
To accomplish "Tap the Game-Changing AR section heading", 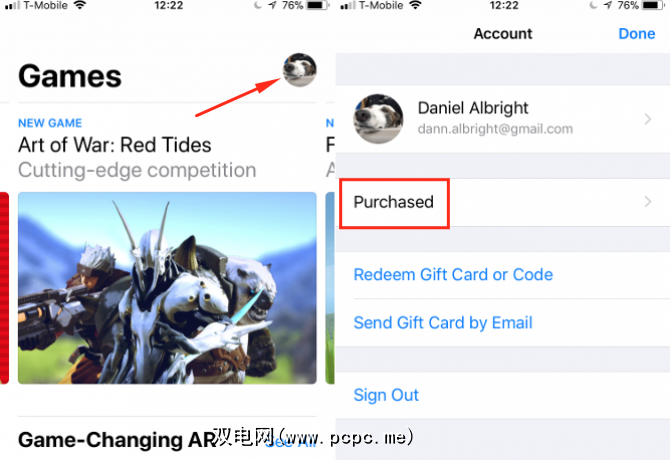I will [x=118, y=440].
